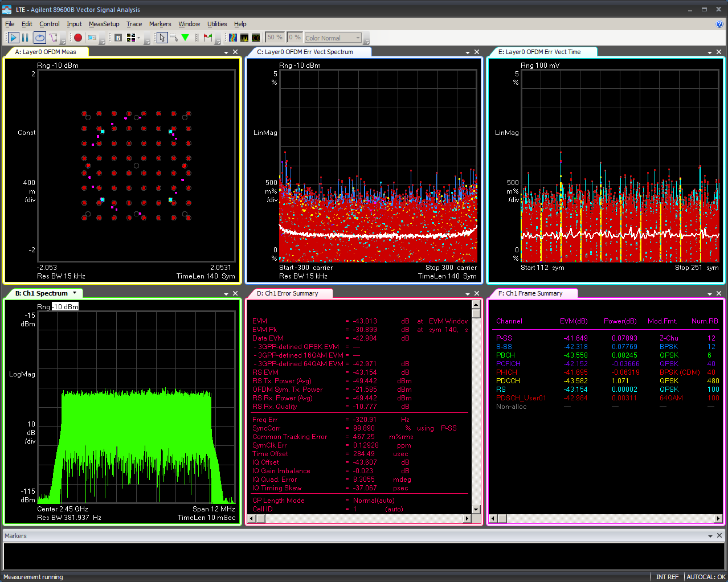728x582 pixels.
Task: Click the B trace toolbar icon
Action: pyautogui.click(x=118, y=38)
